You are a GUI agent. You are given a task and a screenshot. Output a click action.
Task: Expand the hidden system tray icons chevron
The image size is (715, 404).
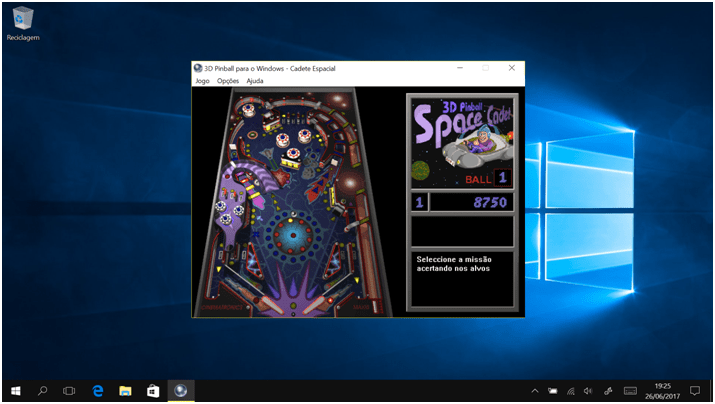[534, 391]
